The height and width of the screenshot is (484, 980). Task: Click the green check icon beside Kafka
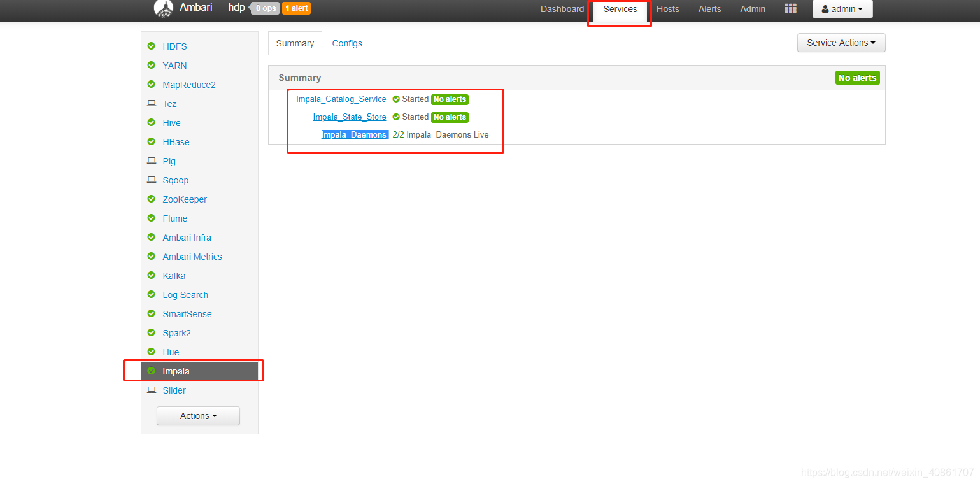click(x=152, y=275)
